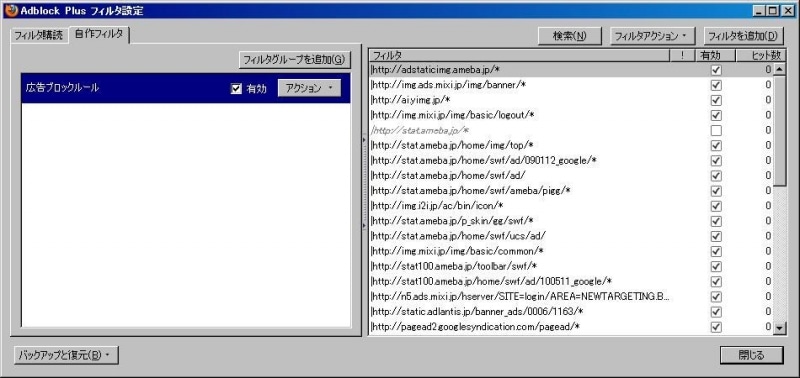
Task: Click フィルタを追加(D) button
Action: (743, 36)
